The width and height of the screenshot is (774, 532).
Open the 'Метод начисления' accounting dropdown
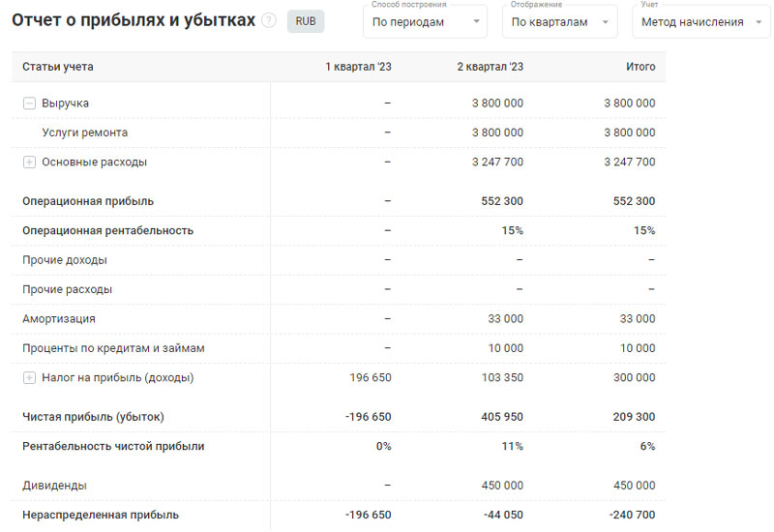(701, 21)
